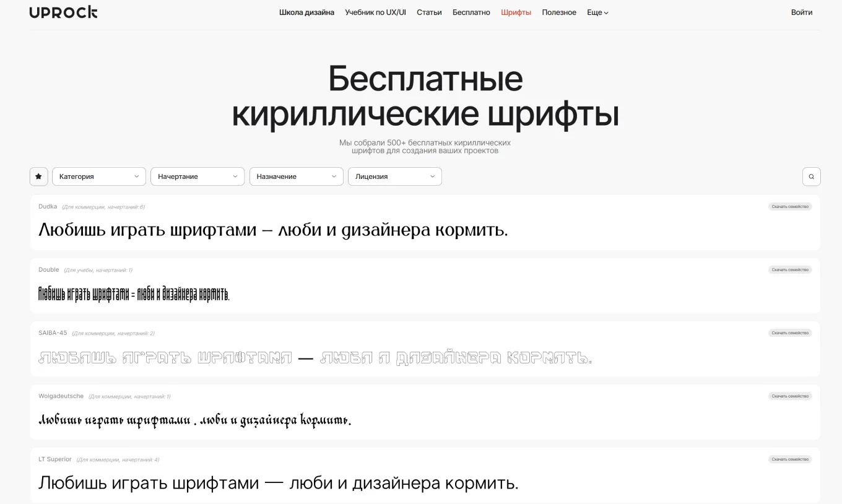Download the SAIBA-45 font family
Screen dimensions: 842x504
coord(790,333)
